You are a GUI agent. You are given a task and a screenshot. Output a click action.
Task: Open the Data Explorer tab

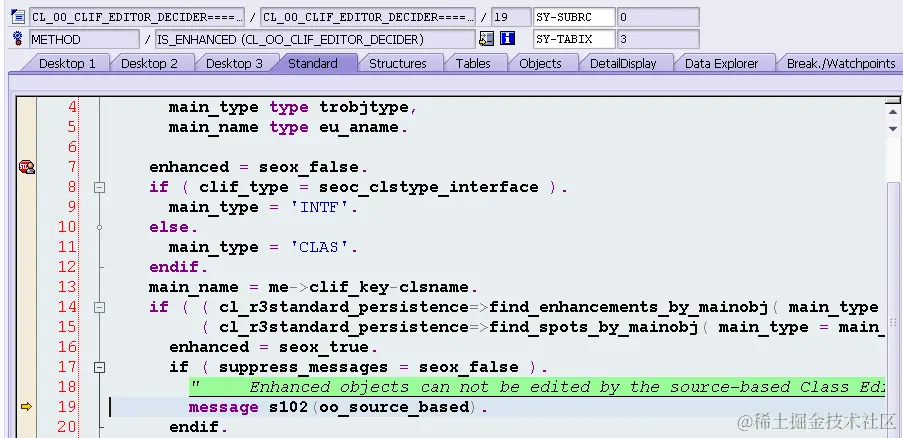[721, 63]
